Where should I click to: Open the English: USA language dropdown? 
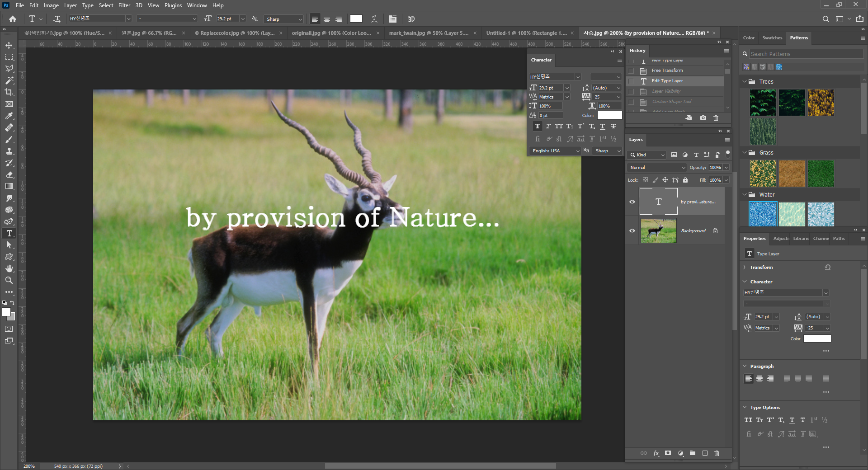coord(555,151)
